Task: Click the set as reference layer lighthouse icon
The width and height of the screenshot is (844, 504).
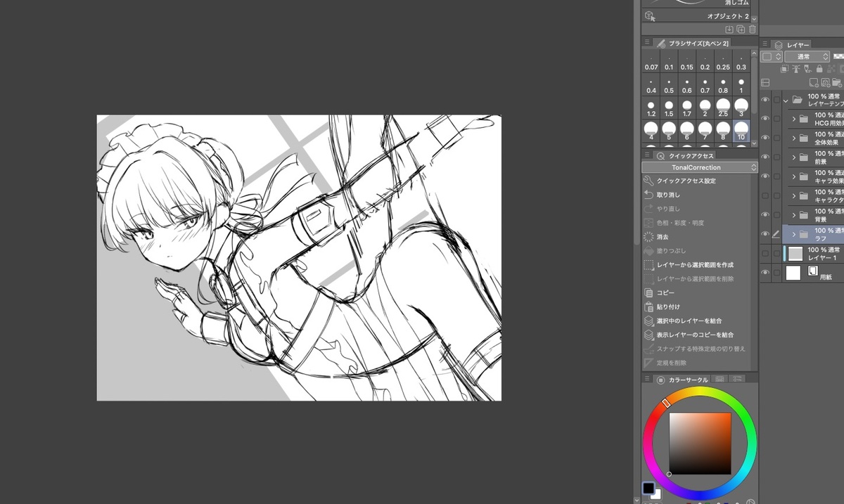Action: coord(796,69)
